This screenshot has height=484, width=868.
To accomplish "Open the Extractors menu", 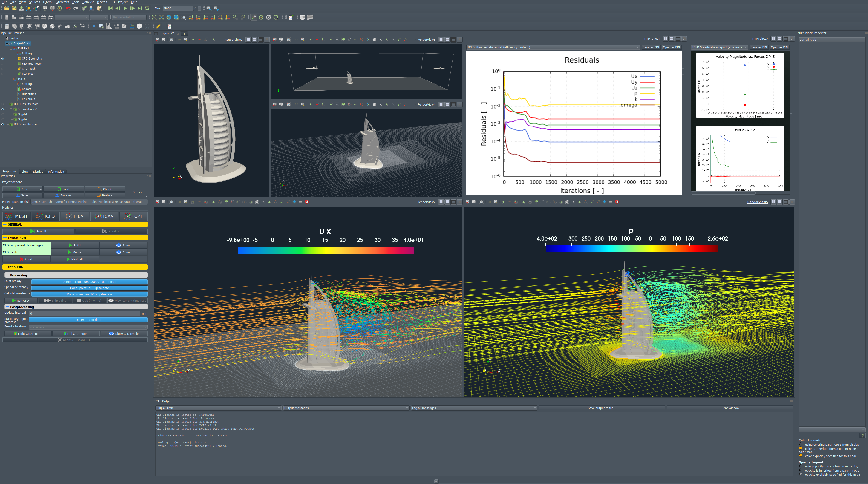I will point(62,2).
